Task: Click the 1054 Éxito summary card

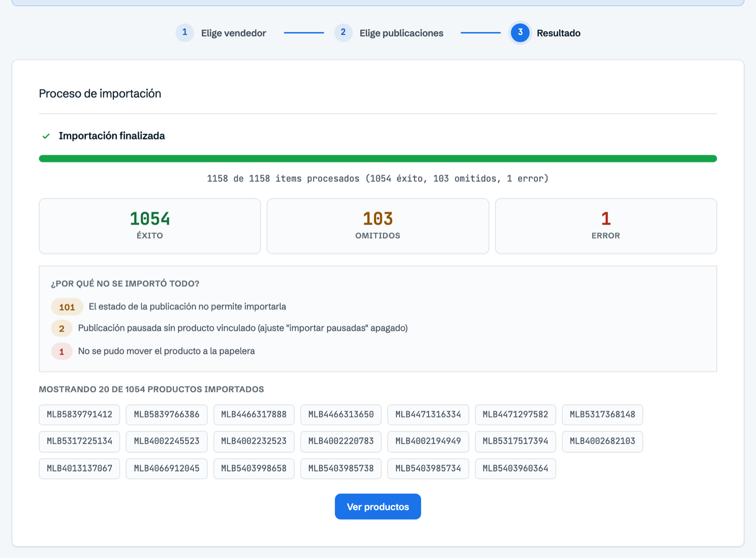Action: click(150, 226)
